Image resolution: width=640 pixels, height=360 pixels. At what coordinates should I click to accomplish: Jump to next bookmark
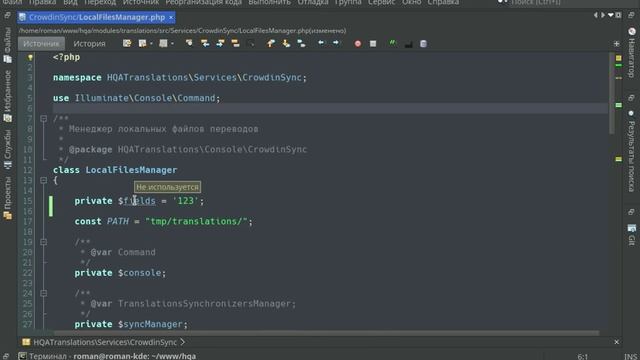point(286,43)
